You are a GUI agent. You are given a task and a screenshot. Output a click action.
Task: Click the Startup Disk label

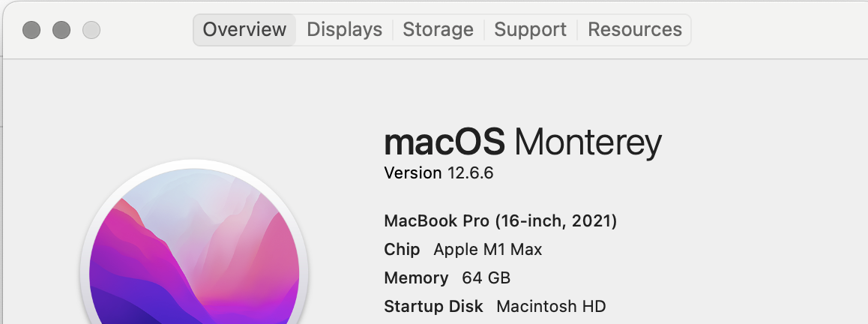pyautogui.click(x=433, y=306)
